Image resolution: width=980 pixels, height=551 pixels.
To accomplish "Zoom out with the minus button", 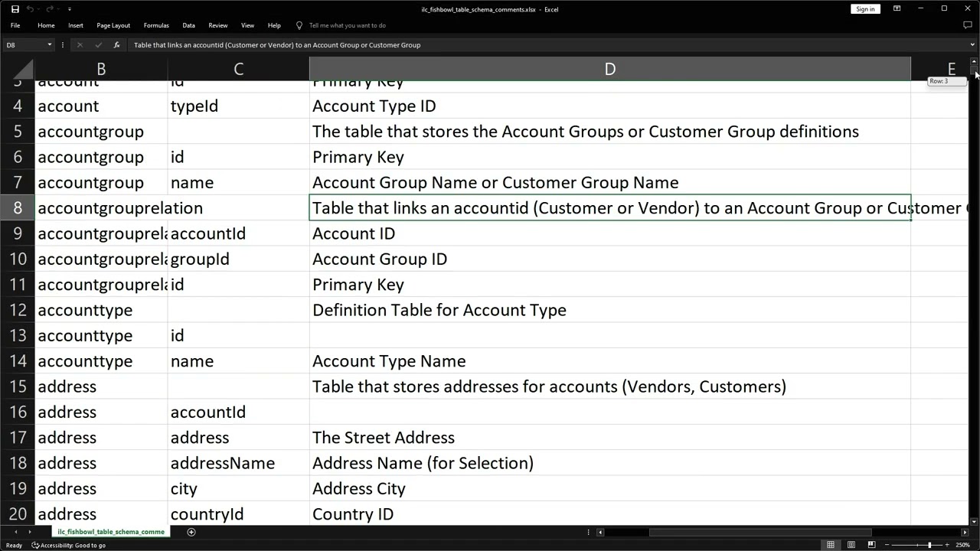I will [887, 545].
